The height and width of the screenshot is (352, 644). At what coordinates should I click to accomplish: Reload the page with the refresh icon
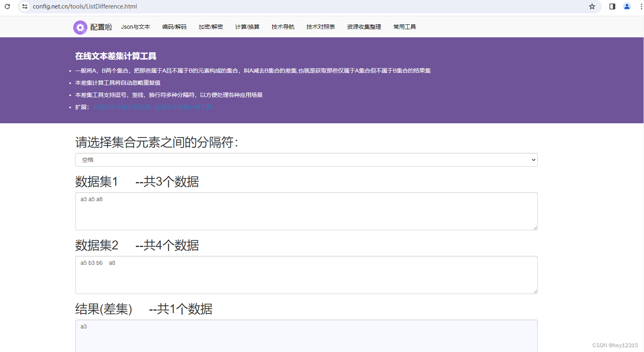point(7,6)
